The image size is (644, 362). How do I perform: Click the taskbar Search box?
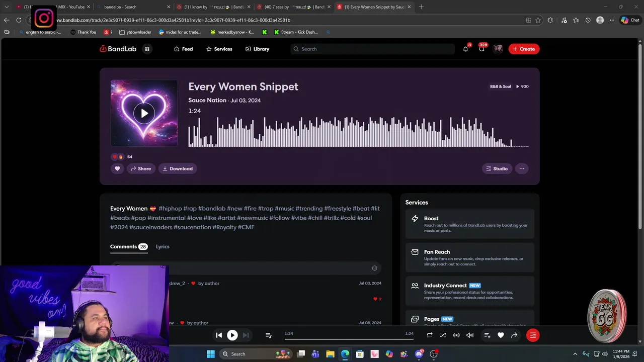(x=256, y=354)
